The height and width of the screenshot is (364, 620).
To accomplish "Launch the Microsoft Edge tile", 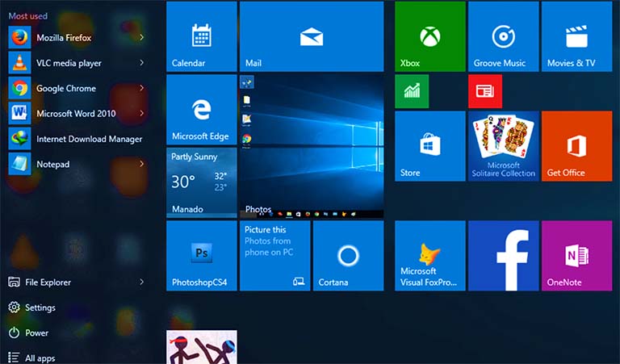I will (x=202, y=110).
